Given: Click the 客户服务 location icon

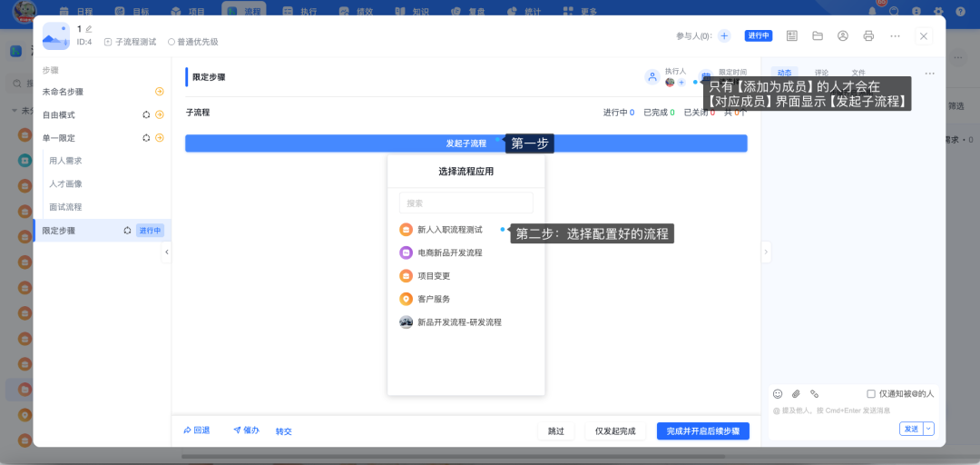Looking at the screenshot, I should (x=407, y=299).
